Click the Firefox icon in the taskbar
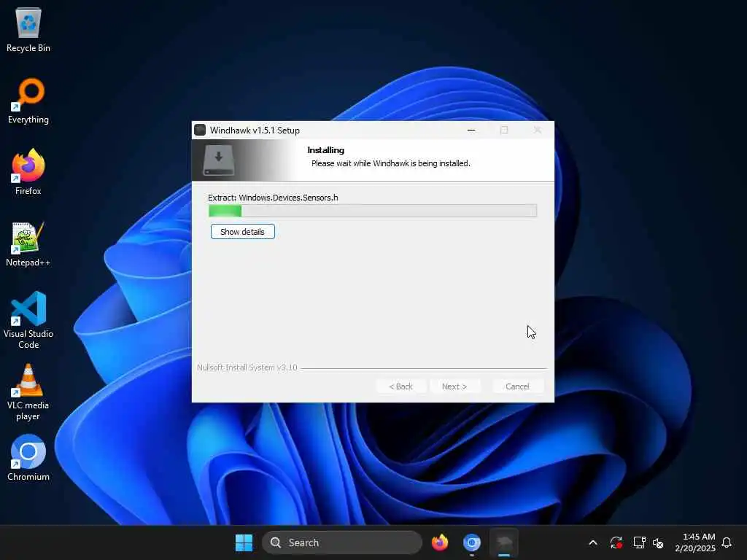Screen dimensions: 747x560 [x=440, y=542]
